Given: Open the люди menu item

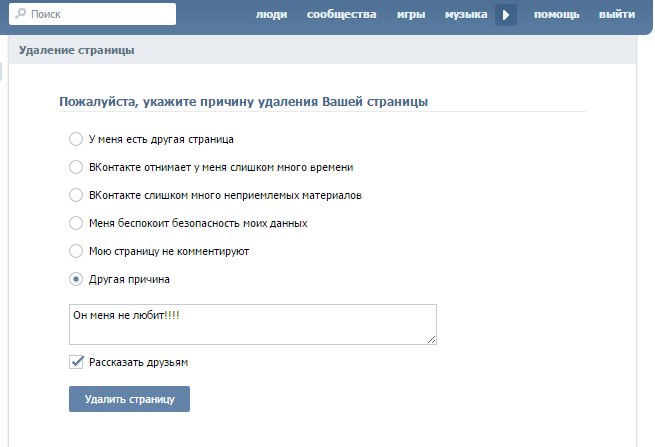Looking at the screenshot, I should coord(272,14).
